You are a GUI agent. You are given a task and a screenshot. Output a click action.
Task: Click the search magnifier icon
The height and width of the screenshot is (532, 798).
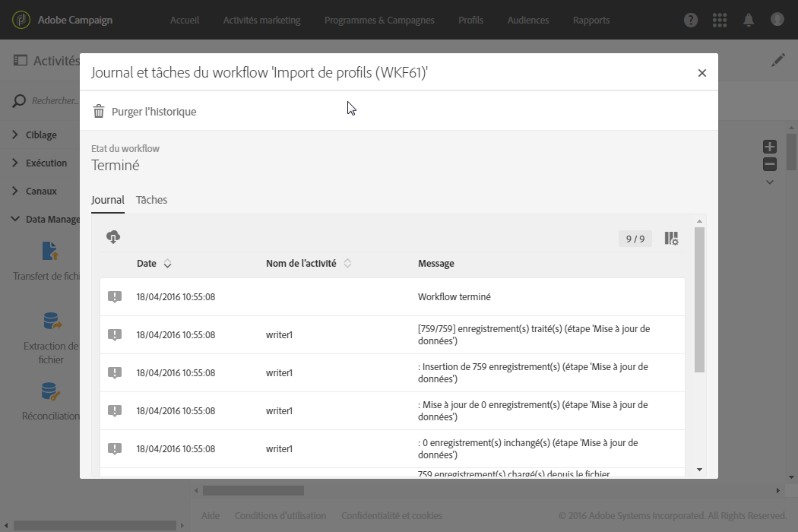click(19, 101)
